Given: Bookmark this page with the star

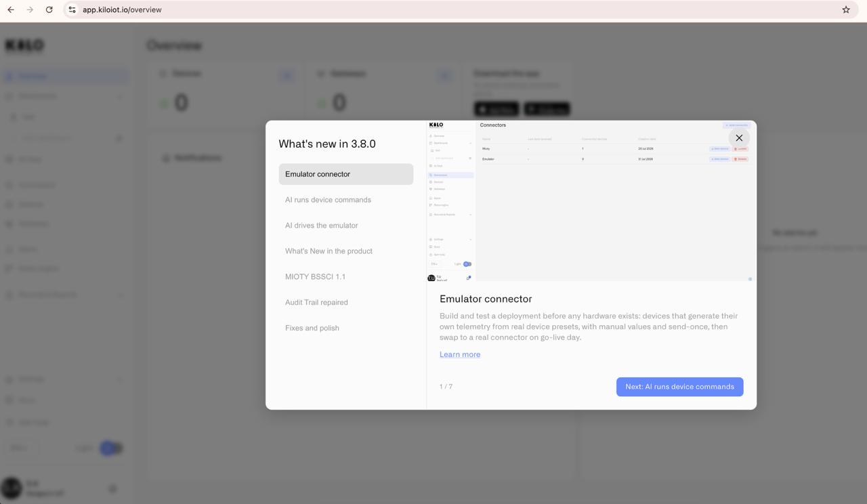Looking at the screenshot, I should (846, 9).
